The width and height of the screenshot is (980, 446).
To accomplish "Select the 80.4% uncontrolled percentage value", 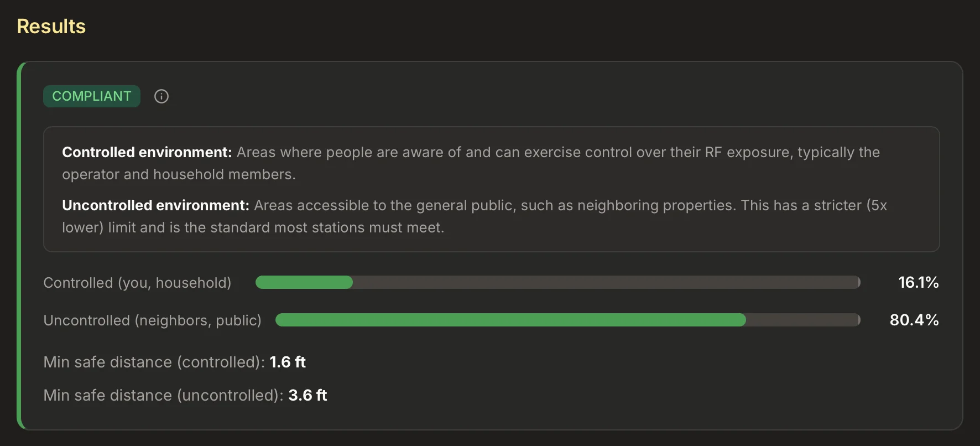I will coord(914,320).
